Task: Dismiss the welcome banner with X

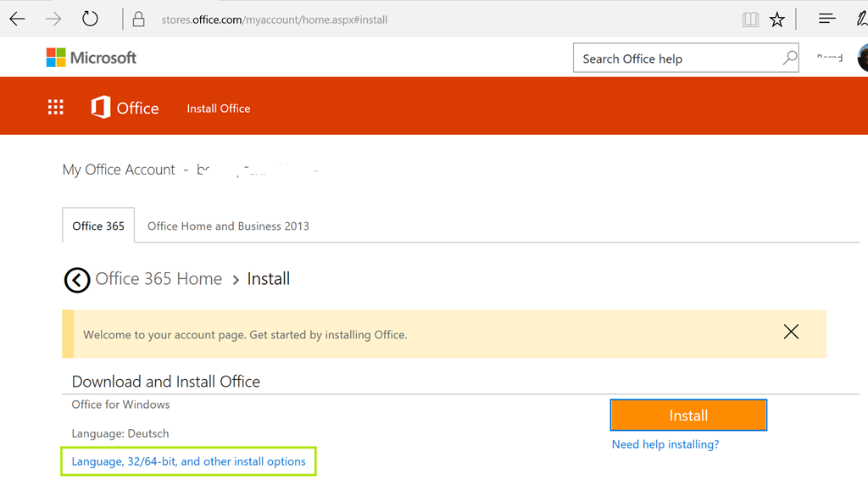Action: [x=791, y=332]
